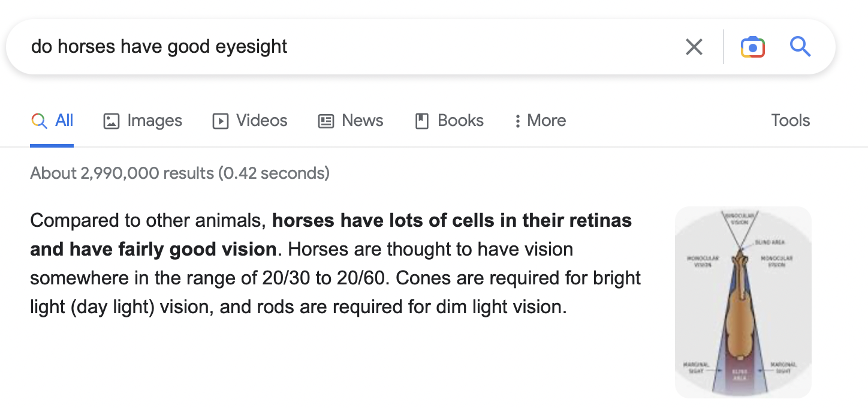Open the Books results tab

(x=450, y=121)
